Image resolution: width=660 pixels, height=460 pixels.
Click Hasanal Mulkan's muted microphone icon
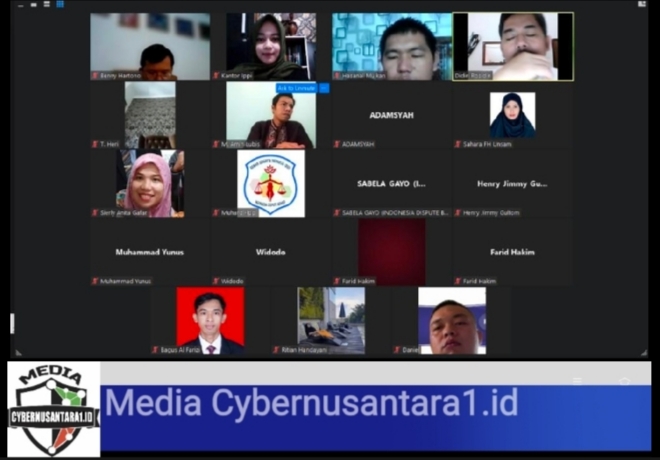[x=337, y=76]
